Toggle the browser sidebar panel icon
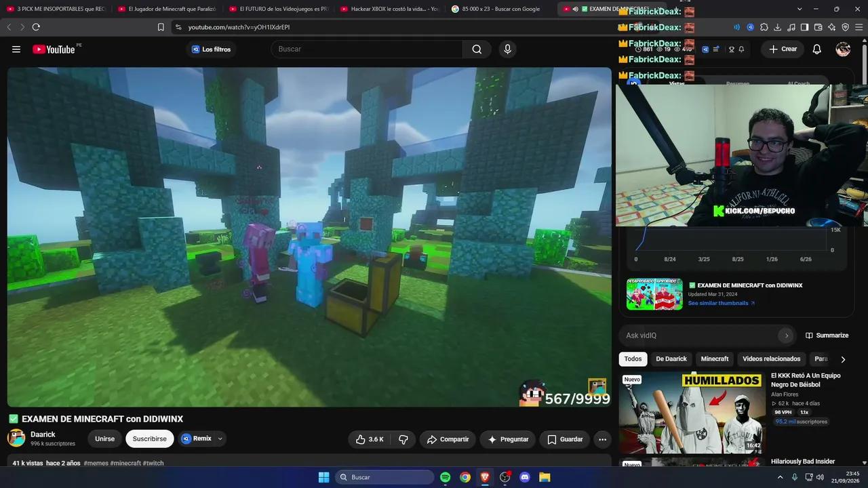This screenshot has height=488, width=868. pos(805,27)
